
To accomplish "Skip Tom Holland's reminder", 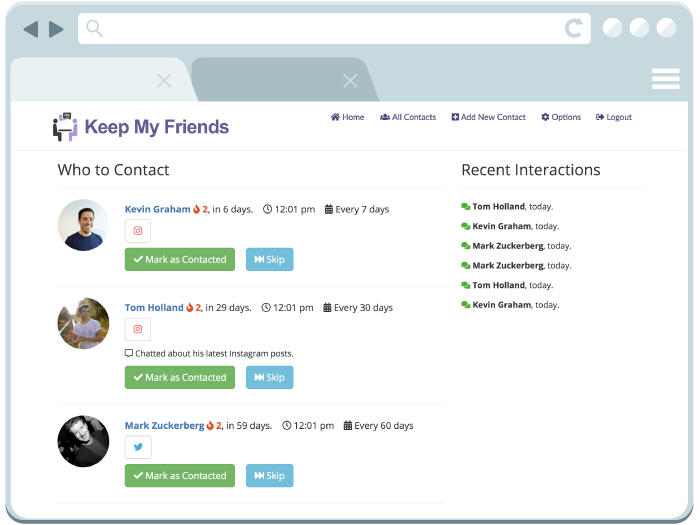I will (x=269, y=378).
